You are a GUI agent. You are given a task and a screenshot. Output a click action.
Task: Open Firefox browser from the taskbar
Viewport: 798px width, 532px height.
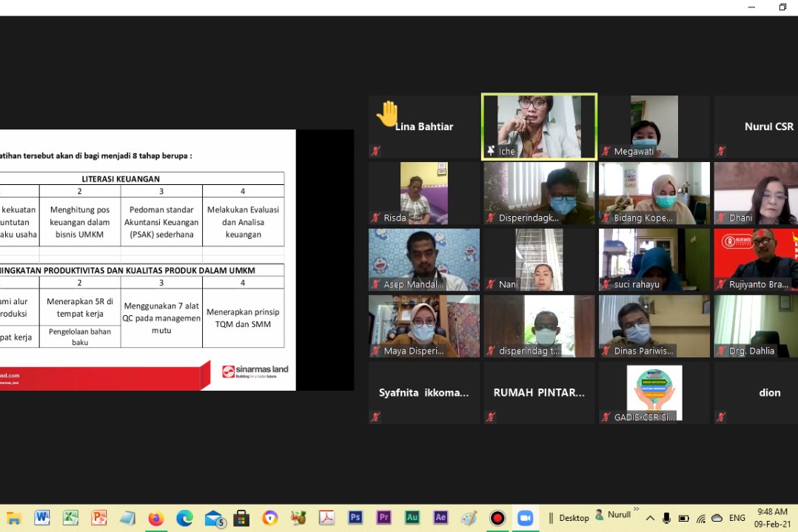click(155, 518)
